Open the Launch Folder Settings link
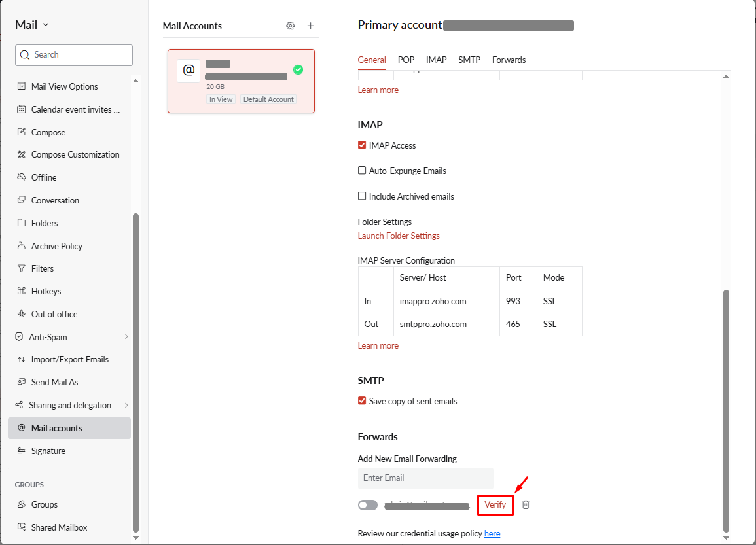756x545 pixels. click(x=399, y=236)
